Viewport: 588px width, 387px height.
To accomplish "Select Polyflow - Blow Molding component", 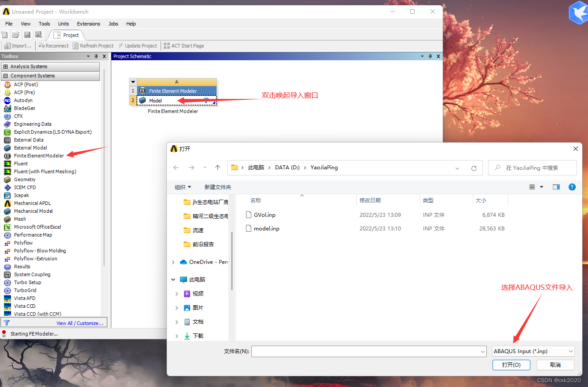I will tap(40, 251).
